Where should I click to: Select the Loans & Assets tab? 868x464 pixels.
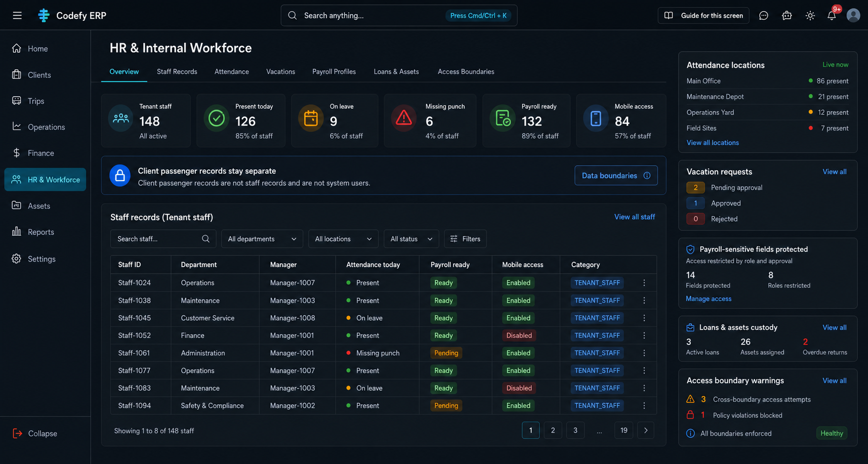point(396,72)
